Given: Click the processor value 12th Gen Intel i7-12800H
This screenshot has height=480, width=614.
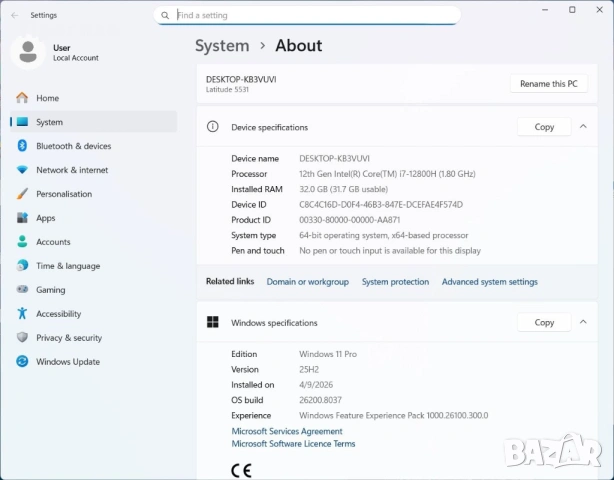Looking at the screenshot, I should 387,173.
